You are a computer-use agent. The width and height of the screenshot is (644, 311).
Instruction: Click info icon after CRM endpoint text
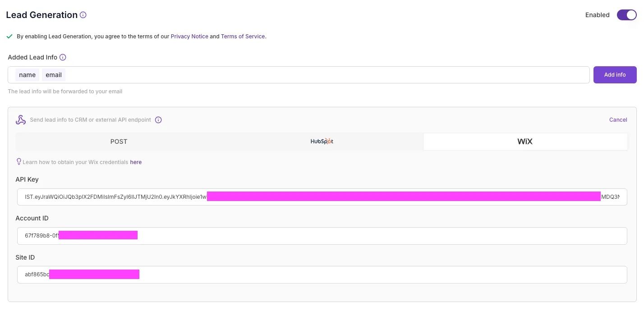click(x=158, y=120)
